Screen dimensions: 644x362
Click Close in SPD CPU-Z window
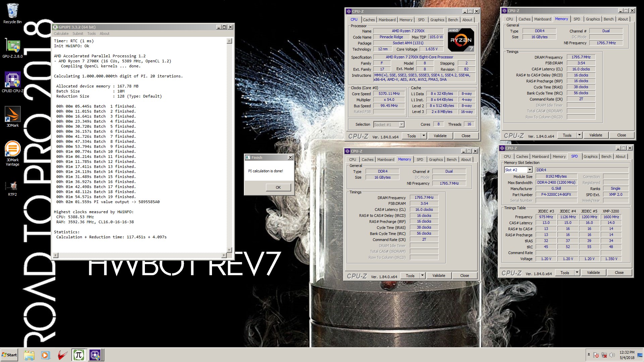pyautogui.click(x=619, y=273)
